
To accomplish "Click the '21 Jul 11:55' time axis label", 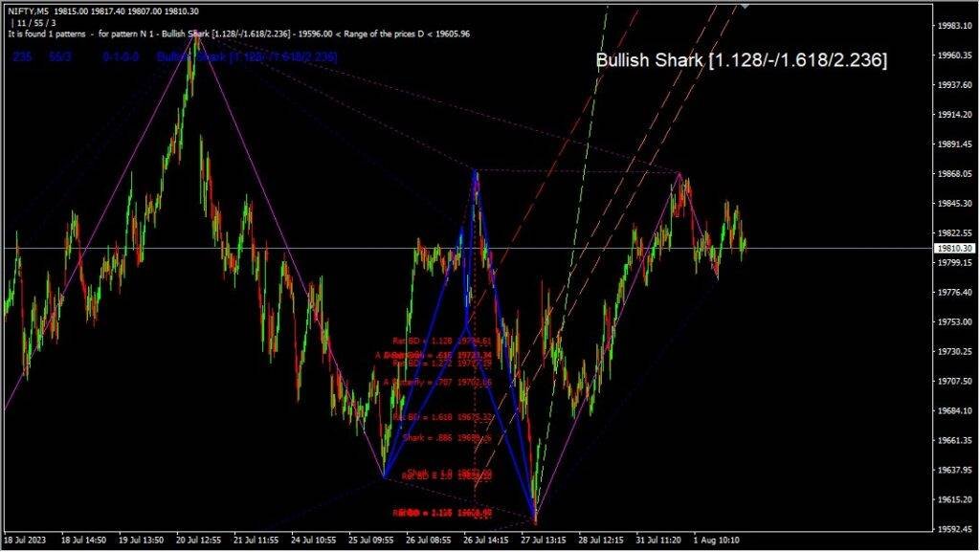I will pos(256,541).
